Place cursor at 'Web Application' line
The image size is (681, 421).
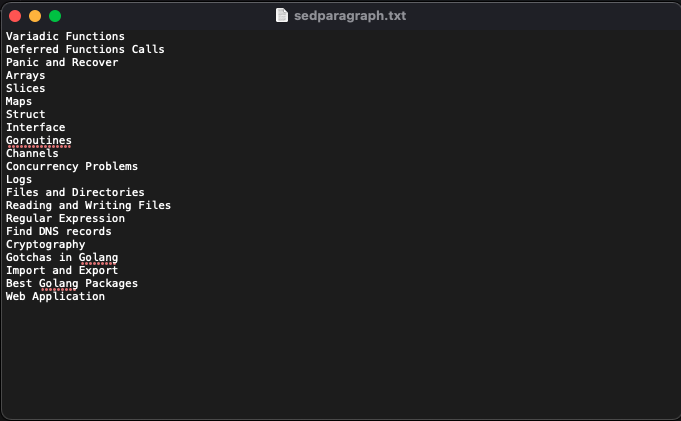point(55,296)
